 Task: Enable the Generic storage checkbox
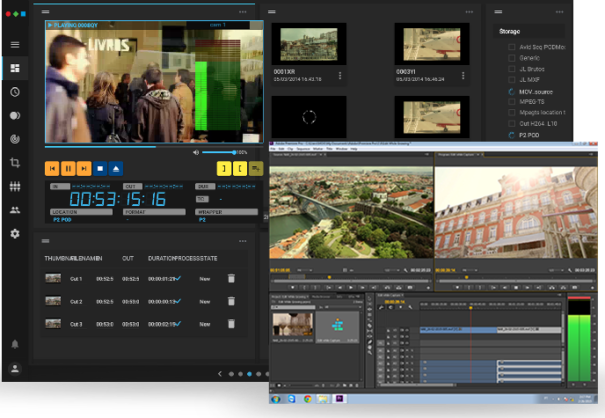[x=512, y=58]
